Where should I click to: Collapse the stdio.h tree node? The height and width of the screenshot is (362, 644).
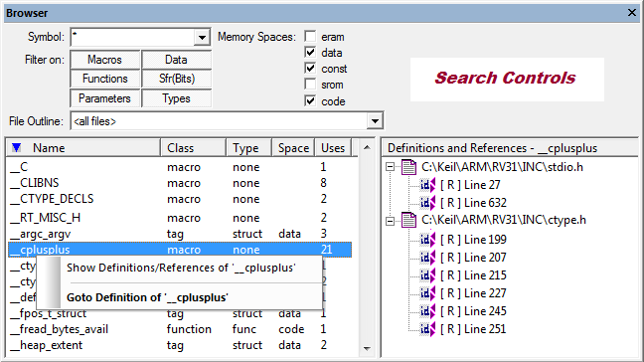(390, 167)
